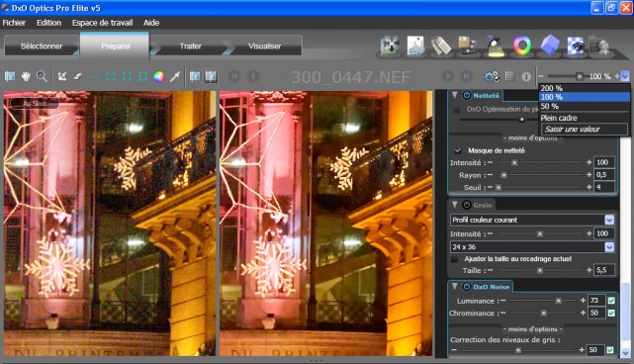Open the Aide menu
Viewport: 634px width, 364px height.
151,23
